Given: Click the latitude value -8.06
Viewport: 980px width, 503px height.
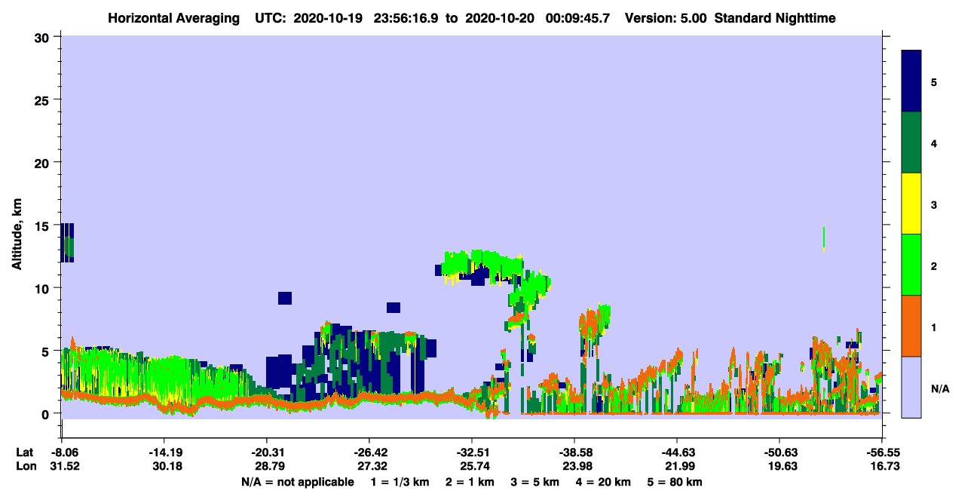Looking at the screenshot, I should [x=61, y=452].
